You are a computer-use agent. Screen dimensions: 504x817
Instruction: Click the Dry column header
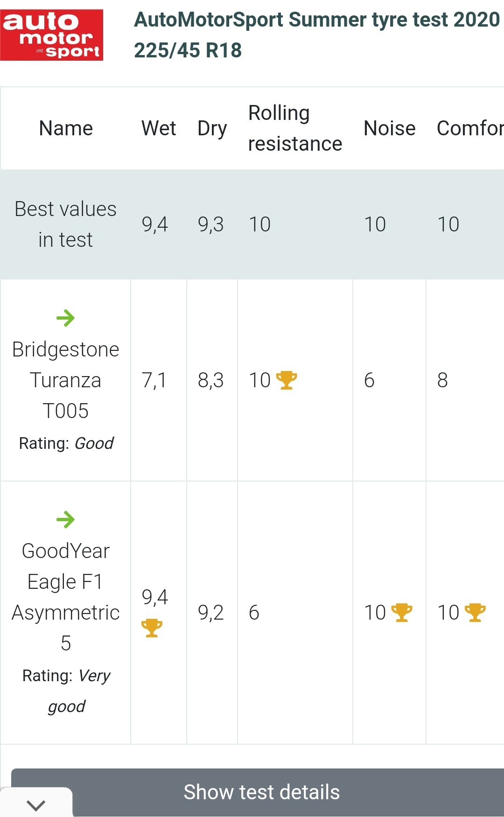point(212,128)
